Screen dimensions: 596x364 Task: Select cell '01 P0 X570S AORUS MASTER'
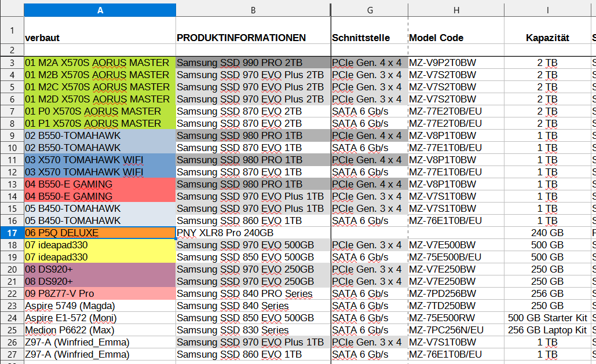pos(100,111)
